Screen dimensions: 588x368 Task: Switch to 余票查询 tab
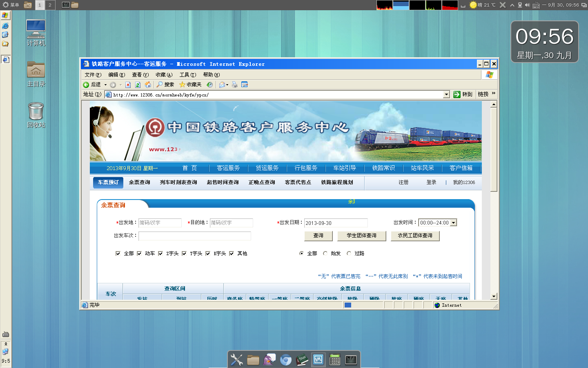pyautogui.click(x=140, y=182)
